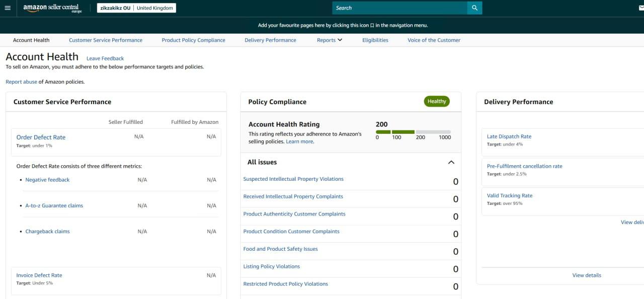
Task: Select the Account Health tab
Action: click(31, 40)
